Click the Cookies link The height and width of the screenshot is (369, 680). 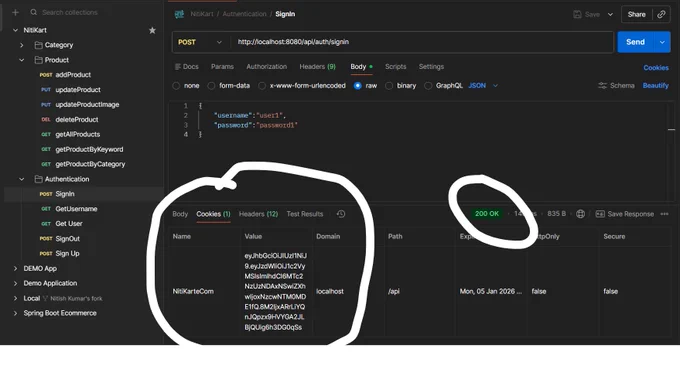pyautogui.click(x=656, y=68)
